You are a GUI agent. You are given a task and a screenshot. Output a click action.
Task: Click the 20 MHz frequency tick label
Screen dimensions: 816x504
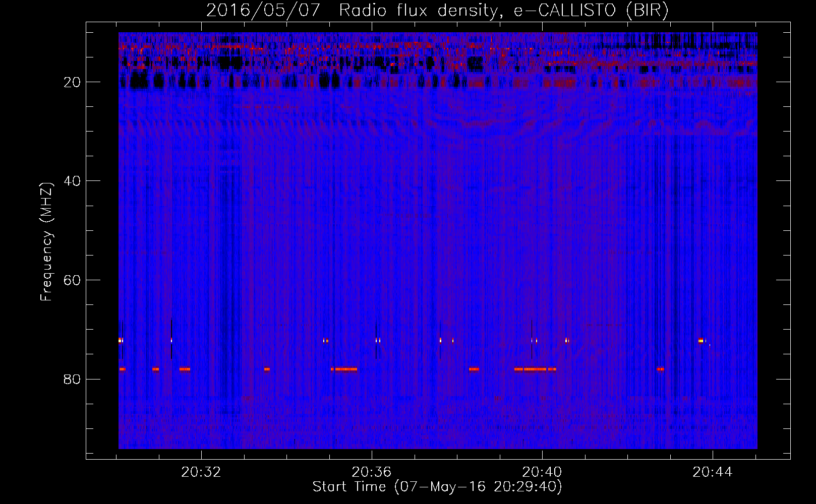[73, 82]
